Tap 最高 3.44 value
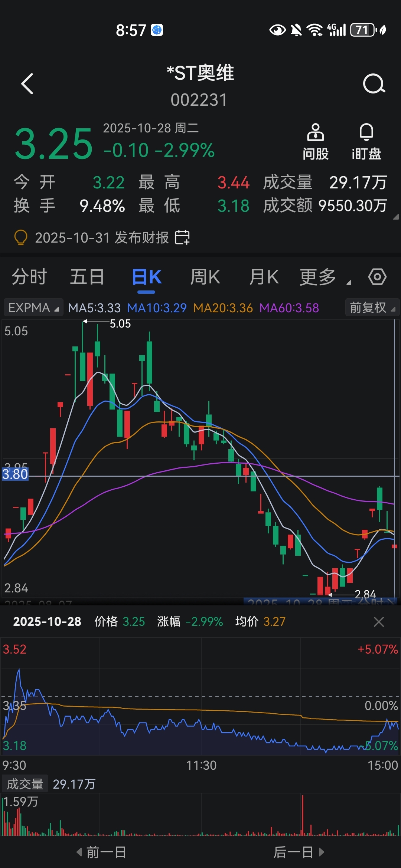The height and width of the screenshot is (868, 401). [234, 183]
